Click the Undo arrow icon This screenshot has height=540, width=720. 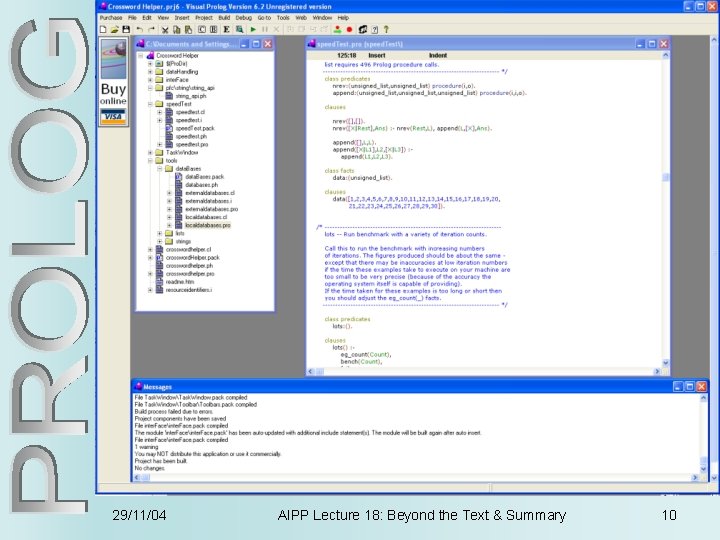tap(140, 29)
